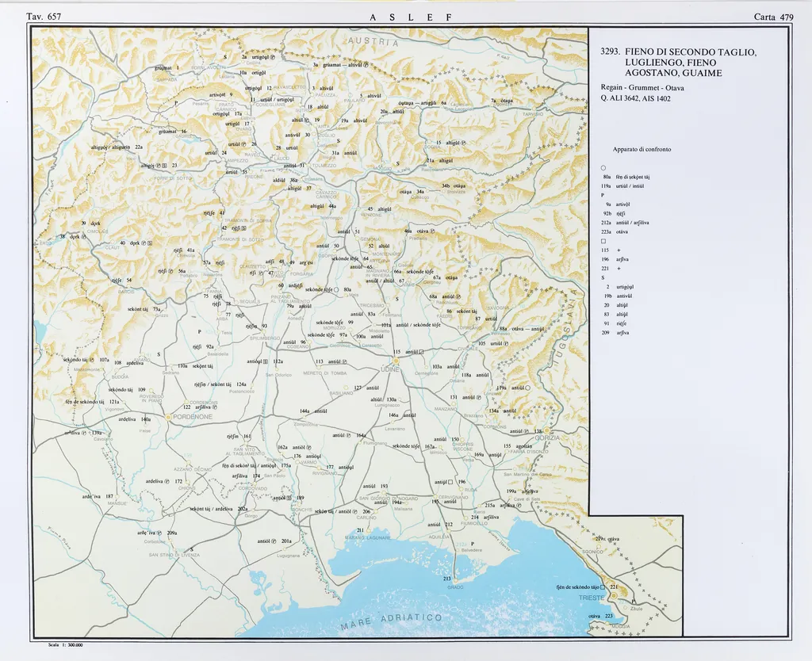Click the circle symbol beside point 119a
Image resolution: width=812 pixels, height=661 pixels.
tap(527, 388)
